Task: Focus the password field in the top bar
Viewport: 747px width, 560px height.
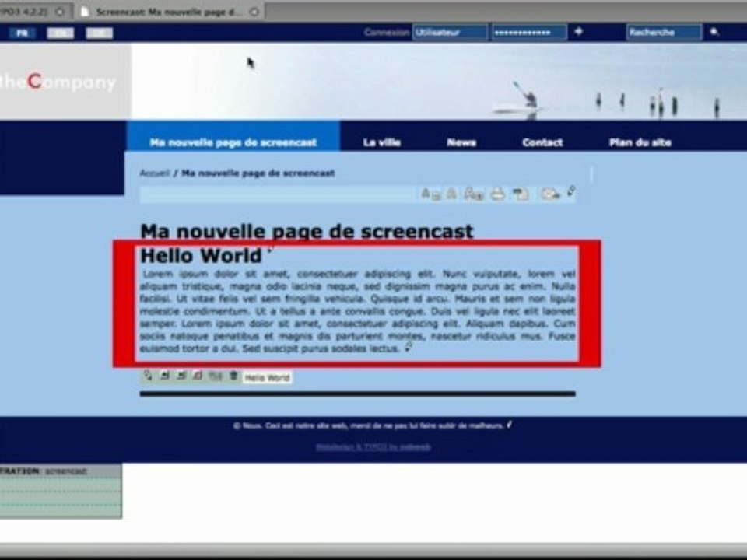Action: [x=529, y=33]
